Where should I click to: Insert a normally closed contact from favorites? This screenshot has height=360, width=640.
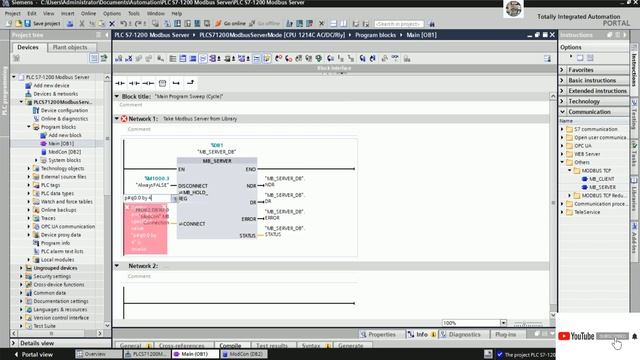134,83
